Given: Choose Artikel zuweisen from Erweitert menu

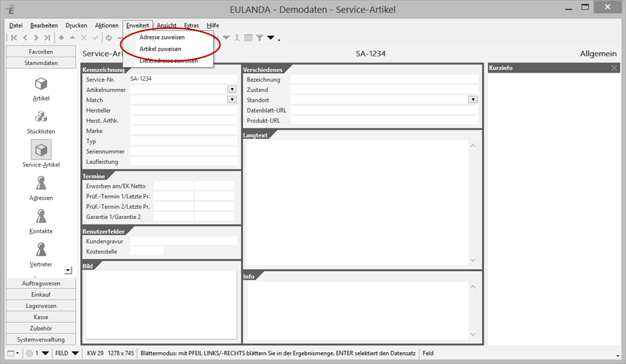Looking at the screenshot, I should (160, 49).
